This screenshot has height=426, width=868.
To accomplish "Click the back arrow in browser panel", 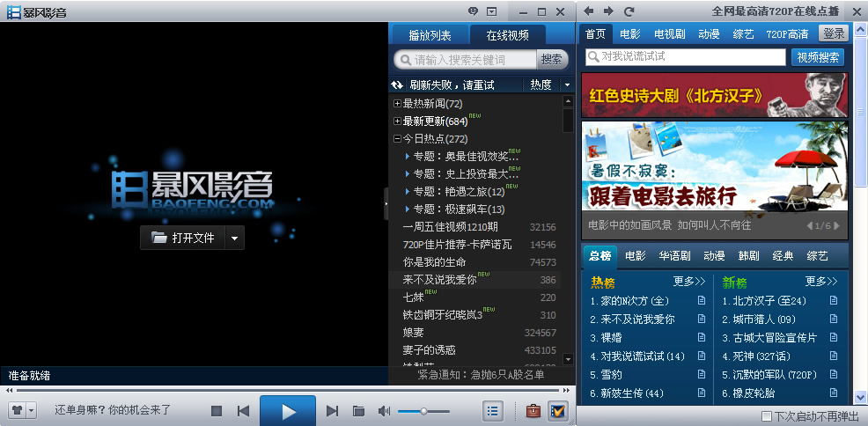I will [588, 11].
